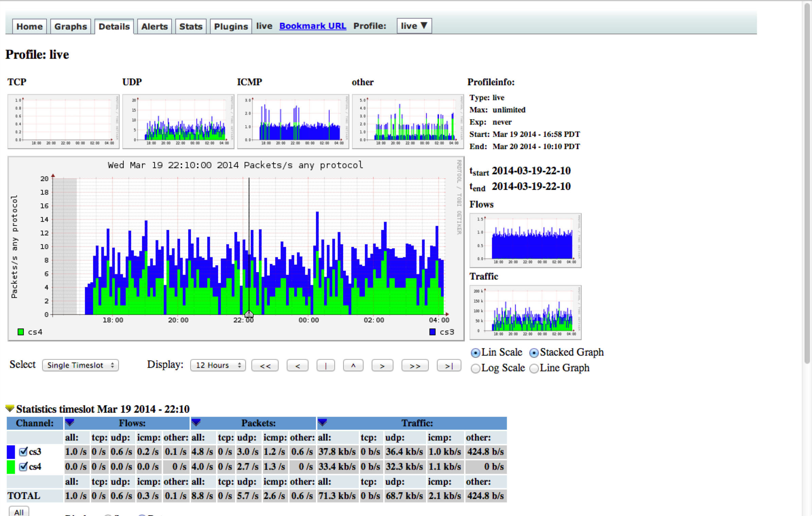Click the ICMP thumbnail graph
The height and width of the screenshot is (516, 812).
tap(293, 121)
